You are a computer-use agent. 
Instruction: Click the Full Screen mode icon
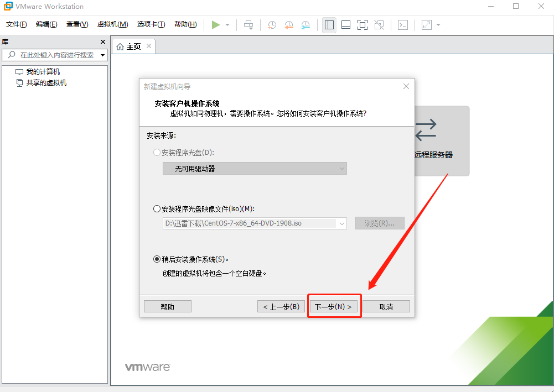point(362,25)
